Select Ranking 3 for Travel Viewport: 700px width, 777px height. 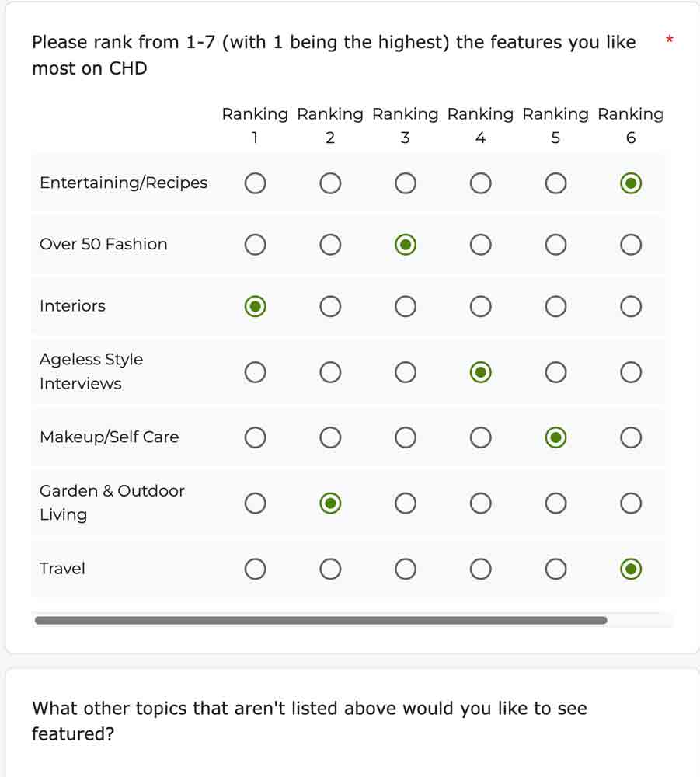tap(405, 569)
